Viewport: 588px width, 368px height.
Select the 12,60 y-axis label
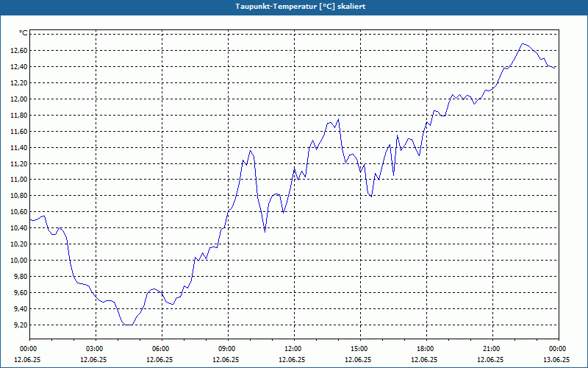coord(21,50)
